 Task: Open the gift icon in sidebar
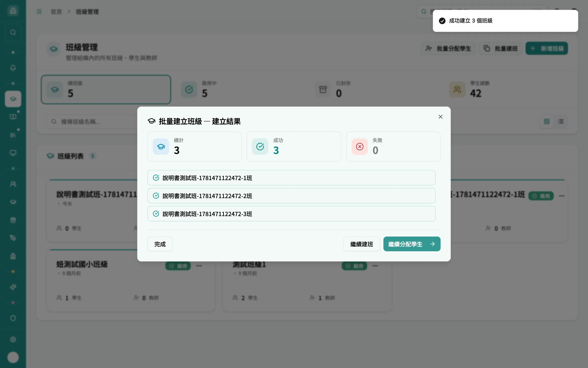(x=13, y=220)
